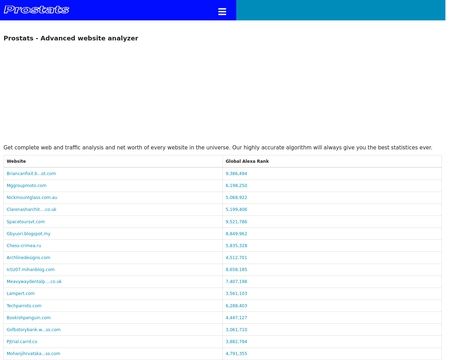Open the Rockmountglass.com.au link
Screen dimensions: 450x360
tap(32, 197)
